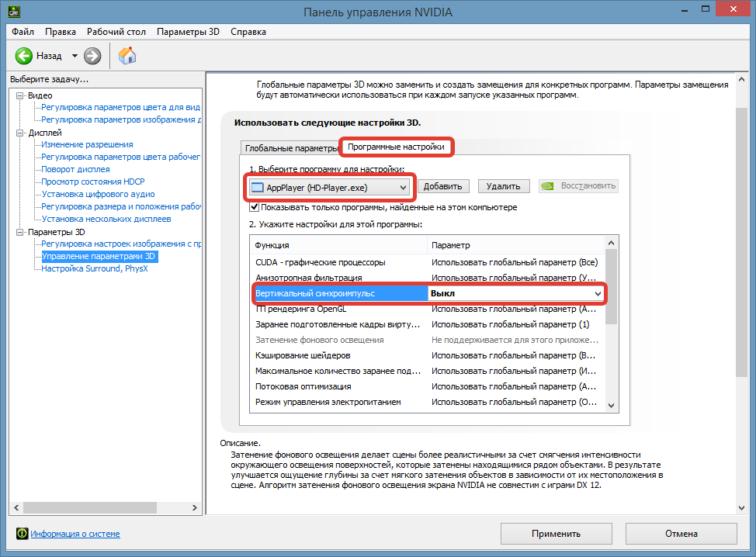756x557 pixels.
Task: Click the system information icon at bottom left
Action: 22,534
